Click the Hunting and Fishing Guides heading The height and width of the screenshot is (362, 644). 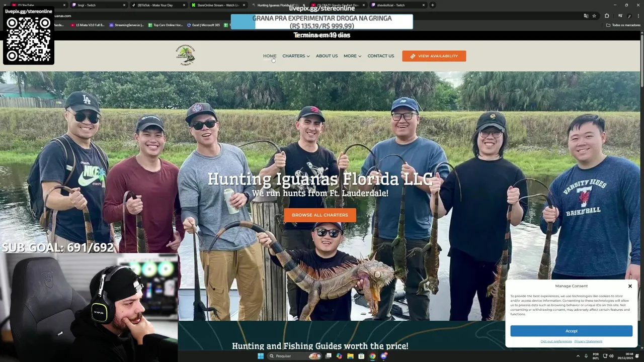tap(320, 346)
